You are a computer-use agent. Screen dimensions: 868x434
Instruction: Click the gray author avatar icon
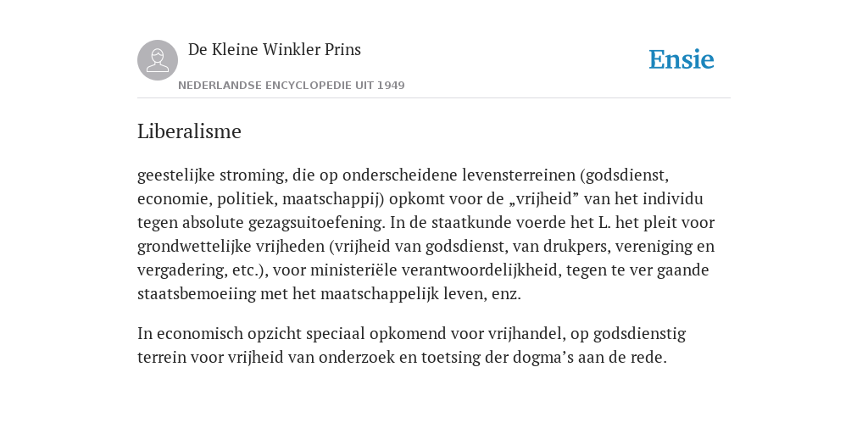[158, 60]
